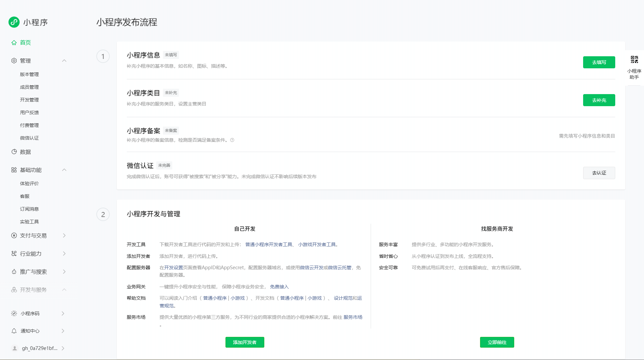Click the 免费接入 link

point(279,287)
